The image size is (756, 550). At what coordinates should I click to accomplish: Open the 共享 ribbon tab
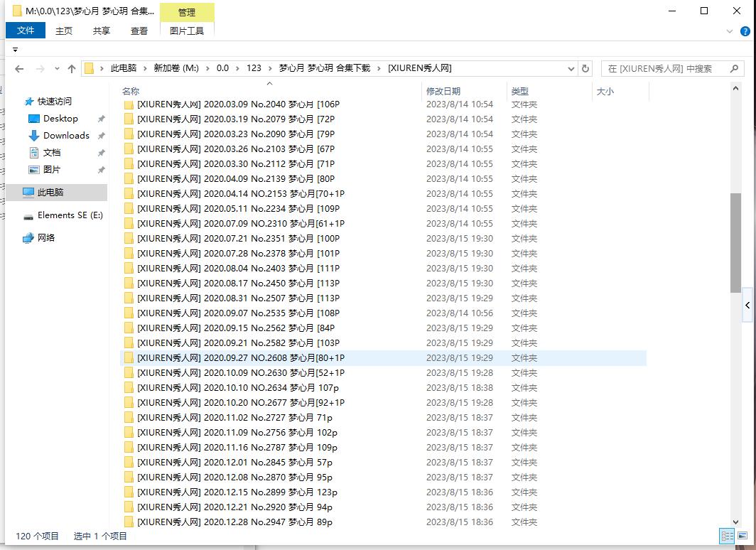point(101,31)
